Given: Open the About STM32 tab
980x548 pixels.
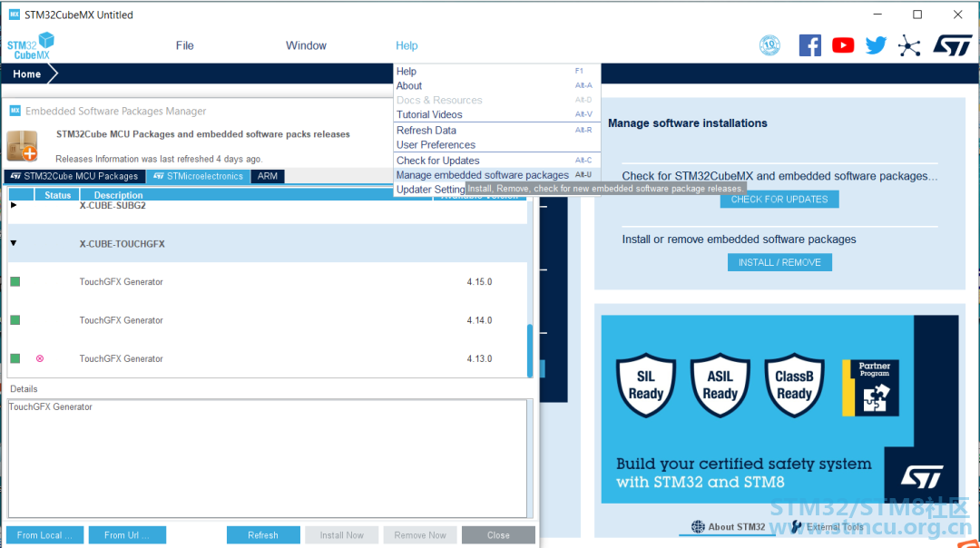Looking at the screenshot, I should [x=729, y=527].
